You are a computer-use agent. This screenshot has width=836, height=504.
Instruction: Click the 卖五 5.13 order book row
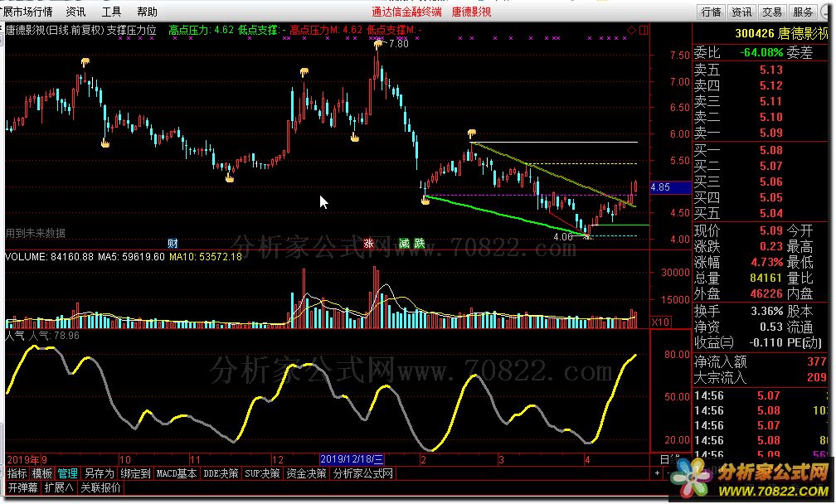tap(761, 70)
